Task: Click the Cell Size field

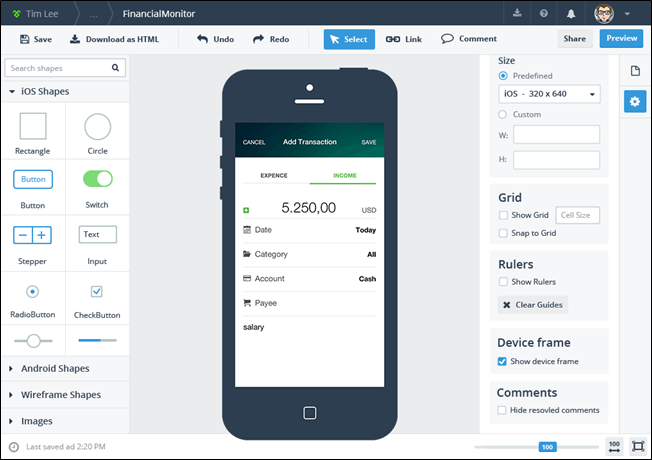Action: [578, 215]
